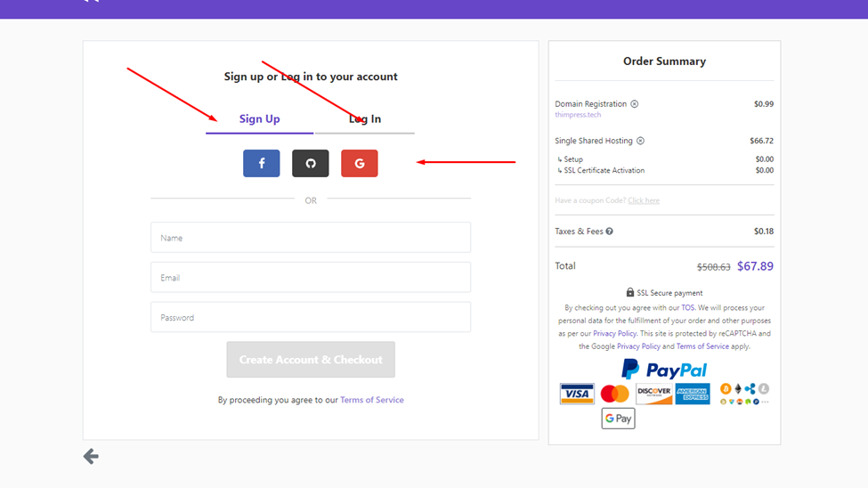The height and width of the screenshot is (488, 868).
Task: Click the coupon code 'Click here' link
Action: click(644, 200)
